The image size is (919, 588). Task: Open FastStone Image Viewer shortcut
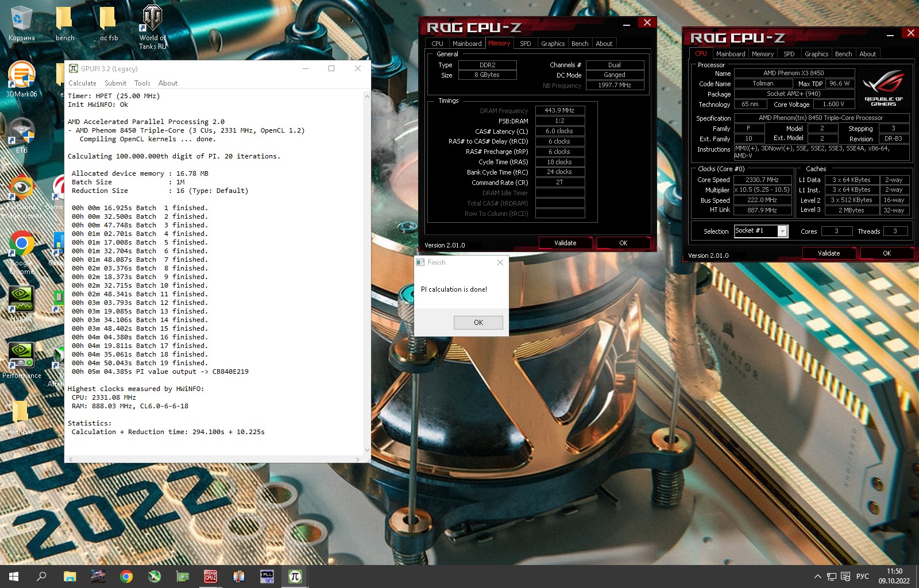21,196
